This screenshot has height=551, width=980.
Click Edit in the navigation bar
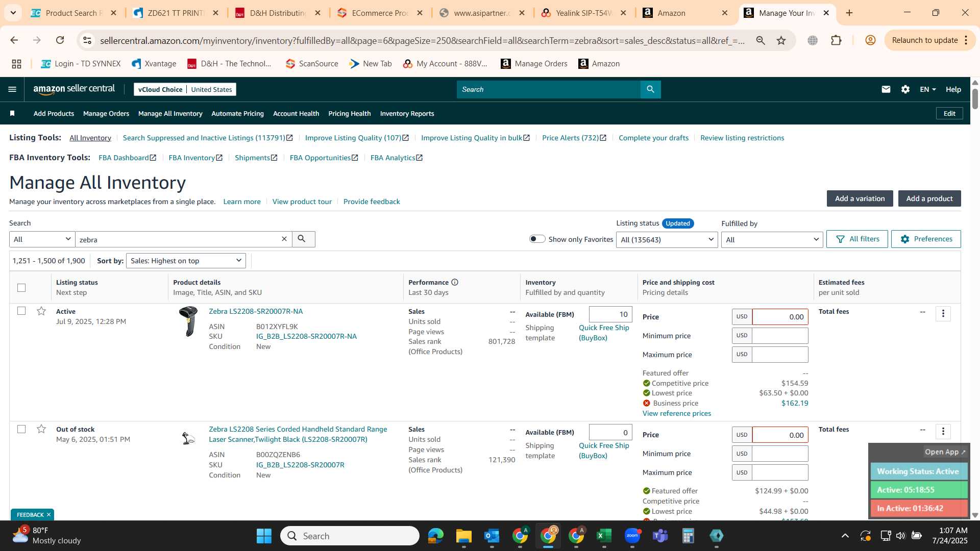(x=949, y=113)
